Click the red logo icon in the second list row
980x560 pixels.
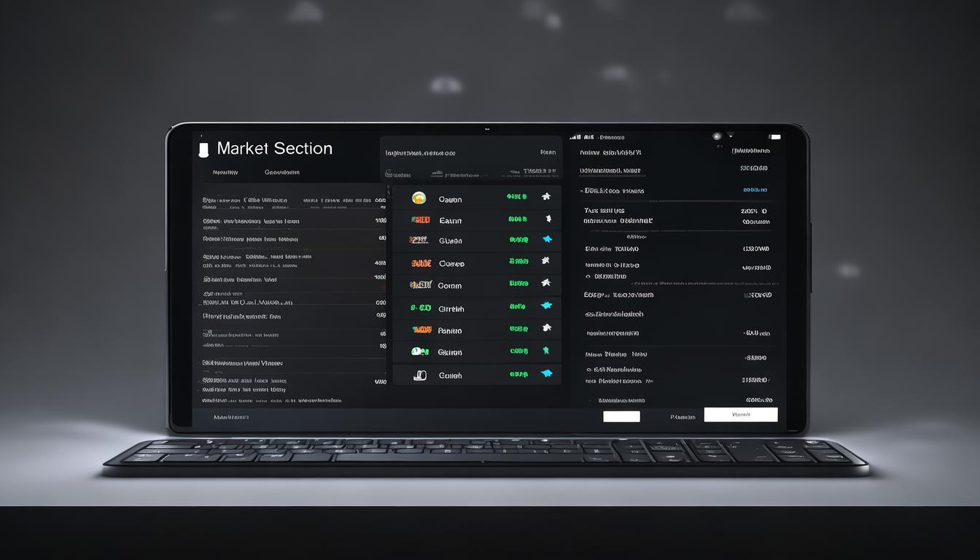click(420, 219)
